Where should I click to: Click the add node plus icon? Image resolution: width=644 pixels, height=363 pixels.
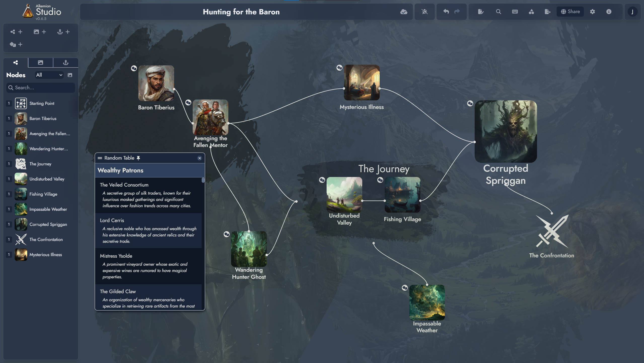[20, 32]
